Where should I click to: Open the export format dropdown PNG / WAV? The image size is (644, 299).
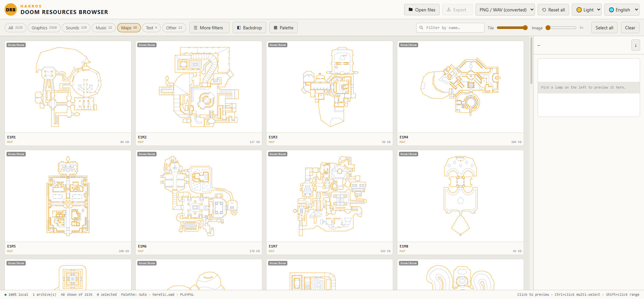[505, 10]
